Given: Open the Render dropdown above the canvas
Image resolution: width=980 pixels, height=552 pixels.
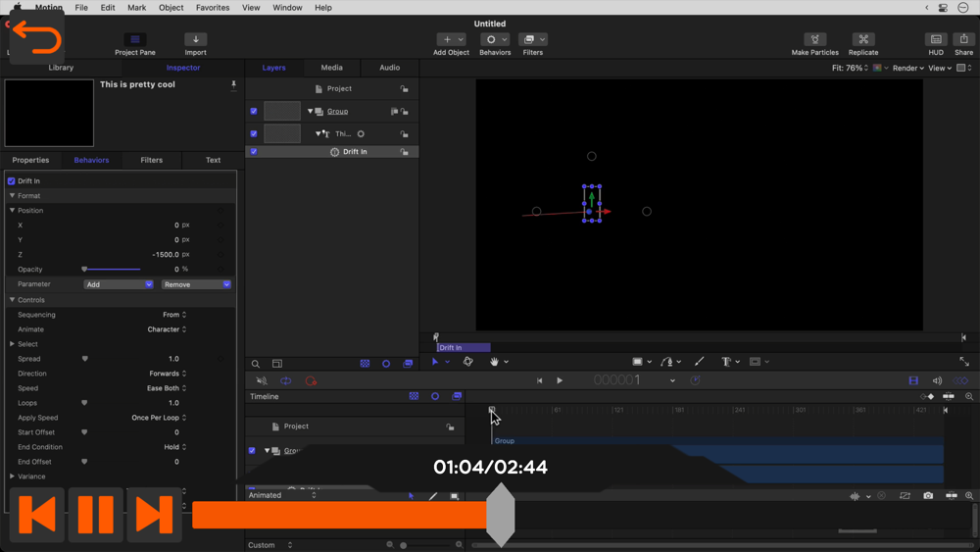Looking at the screenshot, I should click(908, 68).
